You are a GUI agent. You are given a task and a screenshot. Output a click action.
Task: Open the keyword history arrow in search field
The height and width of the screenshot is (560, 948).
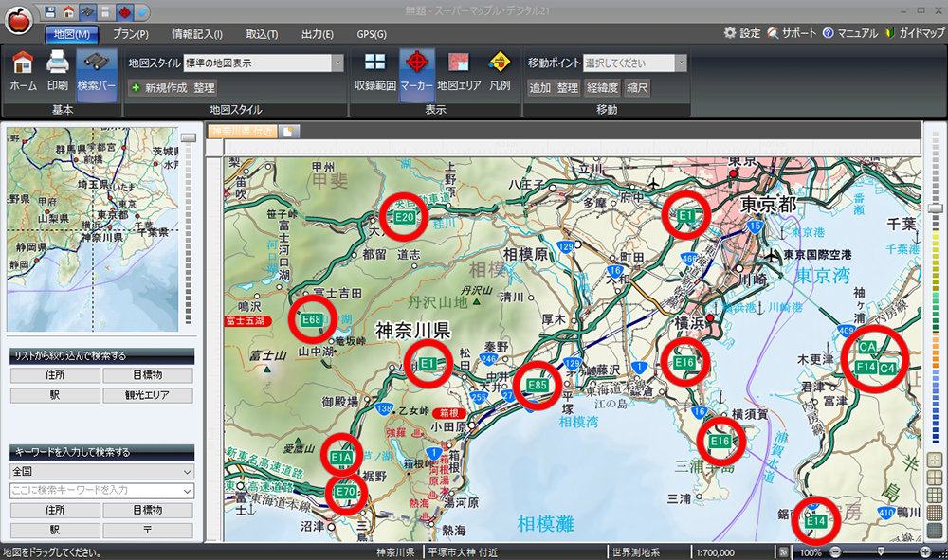(187, 491)
